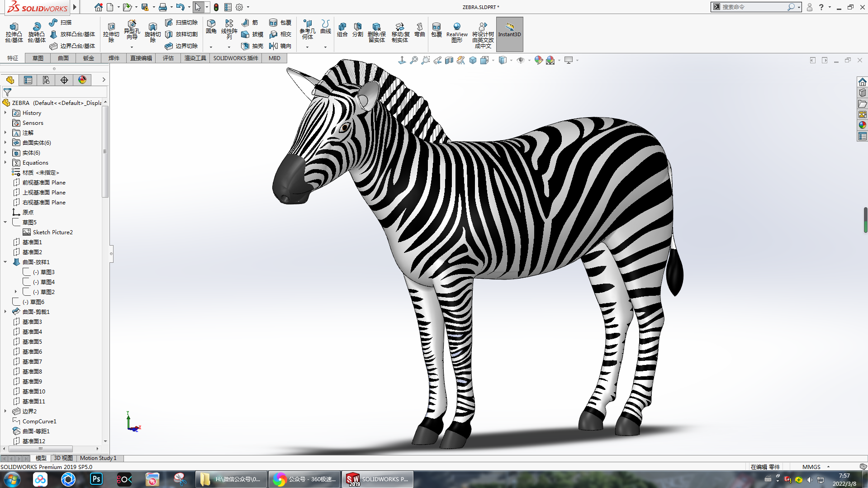
Task: Click the 删除/保留实体 delete body tool
Action: click(376, 33)
